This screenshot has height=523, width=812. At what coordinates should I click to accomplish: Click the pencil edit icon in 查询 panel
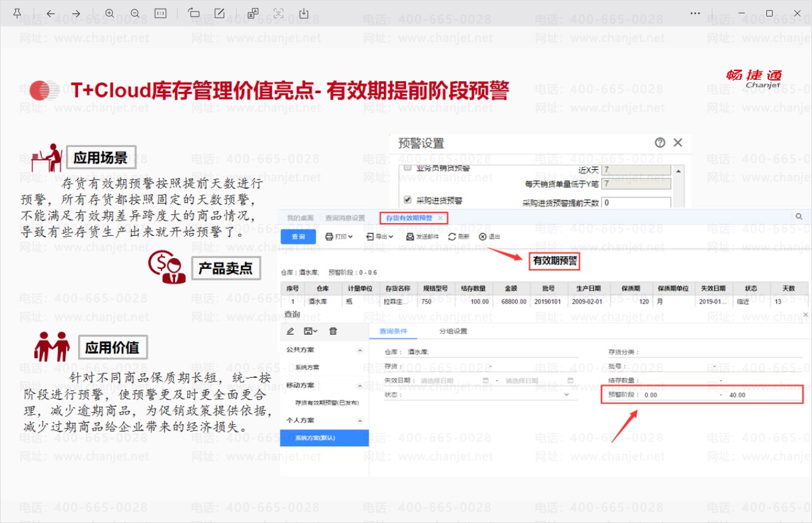coord(291,331)
